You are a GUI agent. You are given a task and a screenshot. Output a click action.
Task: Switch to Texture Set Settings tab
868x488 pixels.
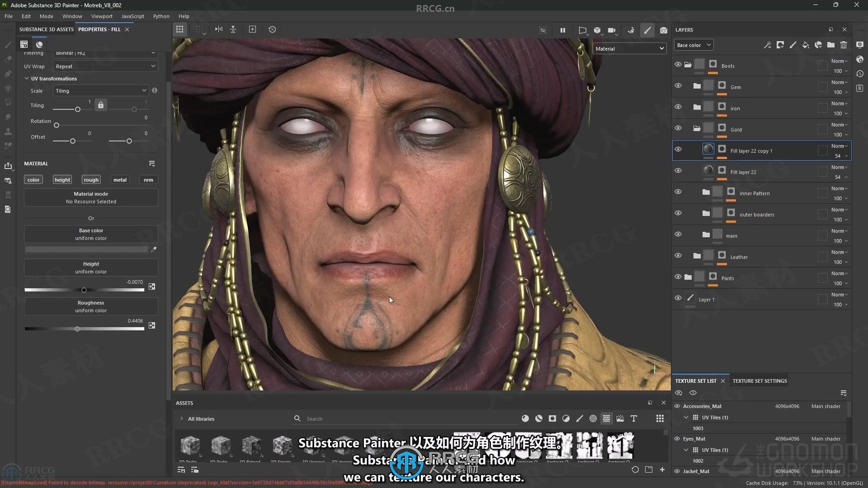pos(759,381)
